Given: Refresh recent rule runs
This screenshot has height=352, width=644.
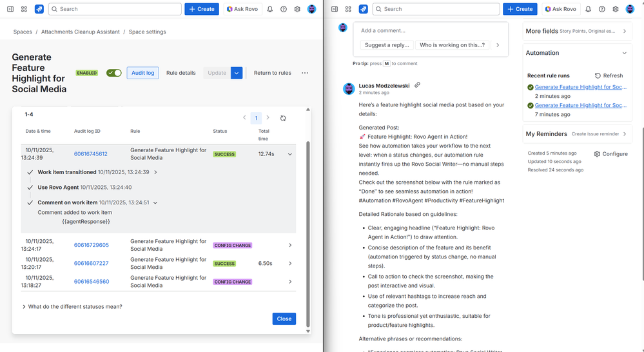Looking at the screenshot, I should click(609, 75).
